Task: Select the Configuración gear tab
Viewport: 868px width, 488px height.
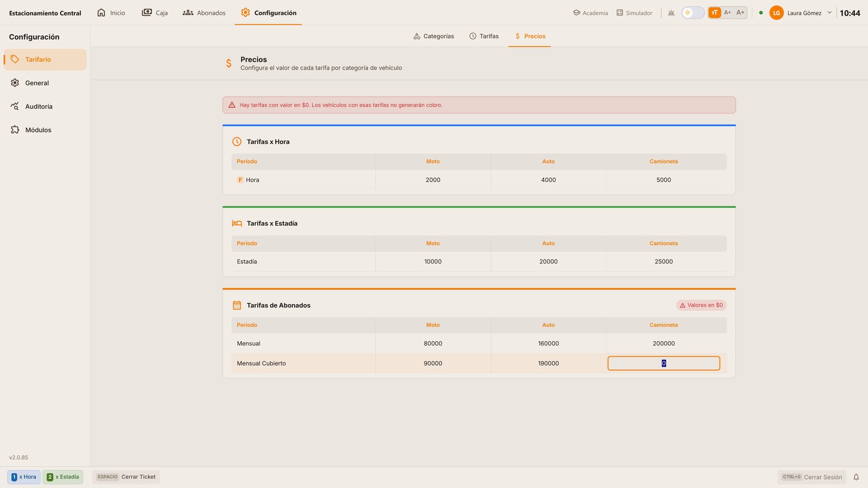Action: point(269,12)
